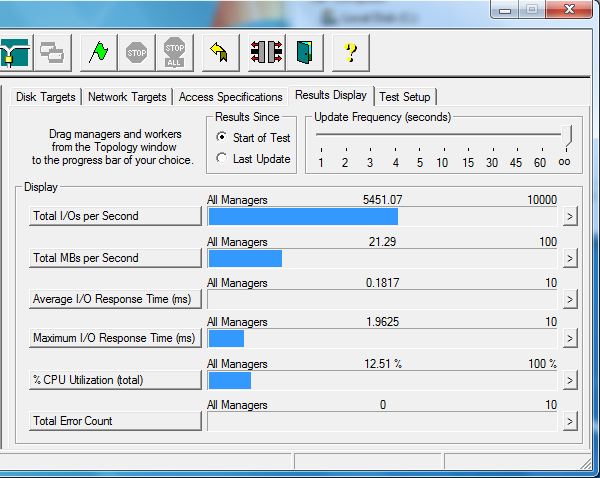The image size is (600, 478).
Task: Expand arrow beside Total I/Os per Second bar
Action: coord(570,217)
